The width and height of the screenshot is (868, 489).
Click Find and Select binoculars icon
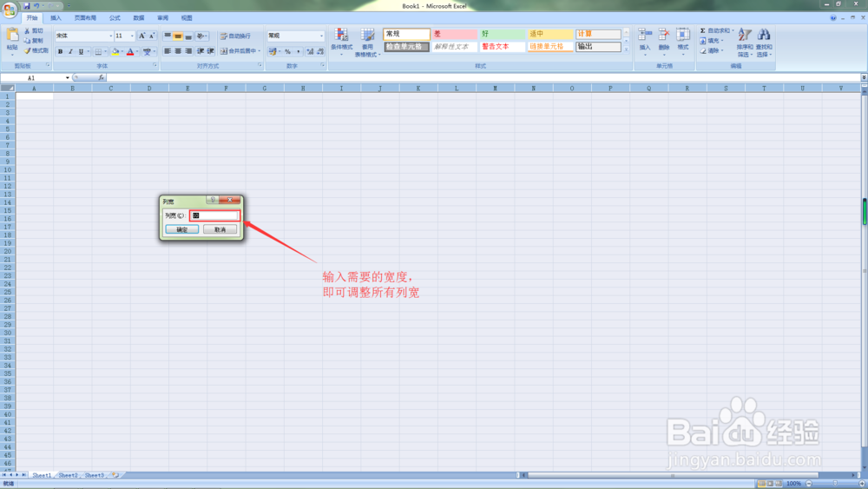click(x=764, y=36)
